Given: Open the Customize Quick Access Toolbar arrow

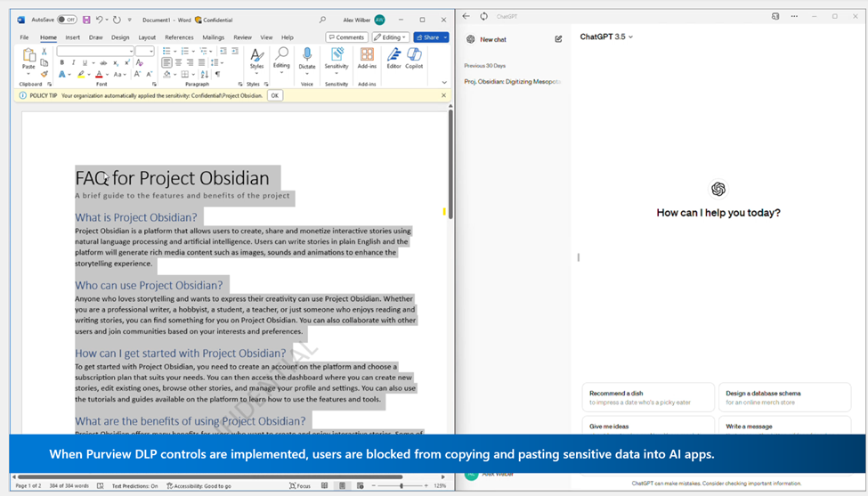Looking at the screenshot, I should [x=130, y=20].
